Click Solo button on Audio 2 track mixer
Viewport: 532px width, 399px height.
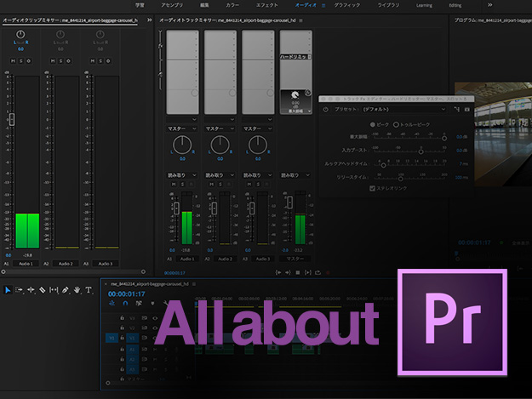pyautogui.click(x=219, y=184)
